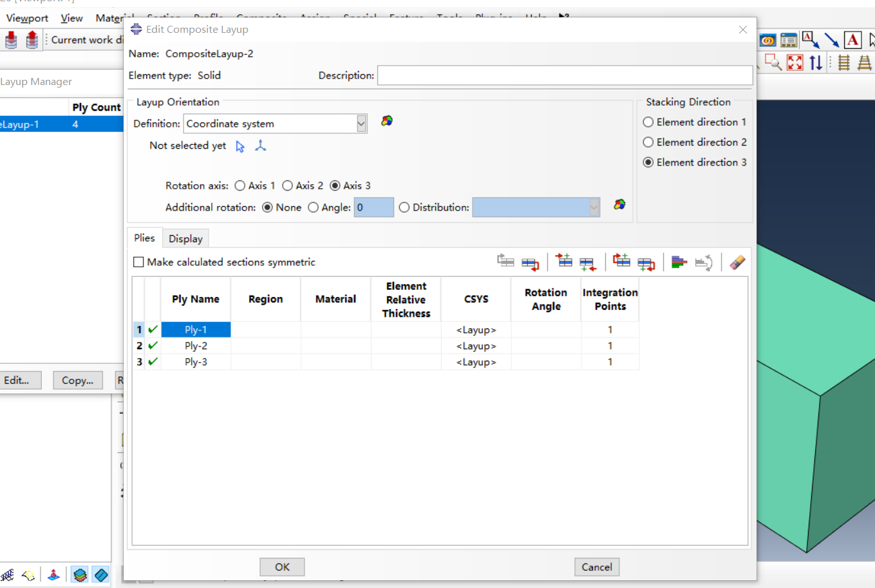Viewport: 875px width, 588px height.
Task: Check Make calculated sections symmetric
Action: 138,262
